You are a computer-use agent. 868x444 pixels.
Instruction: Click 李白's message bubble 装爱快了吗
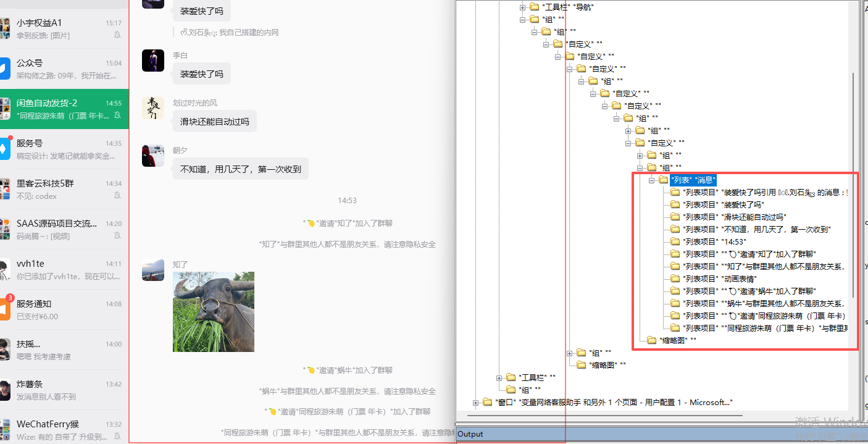pyautogui.click(x=202, y=74)
